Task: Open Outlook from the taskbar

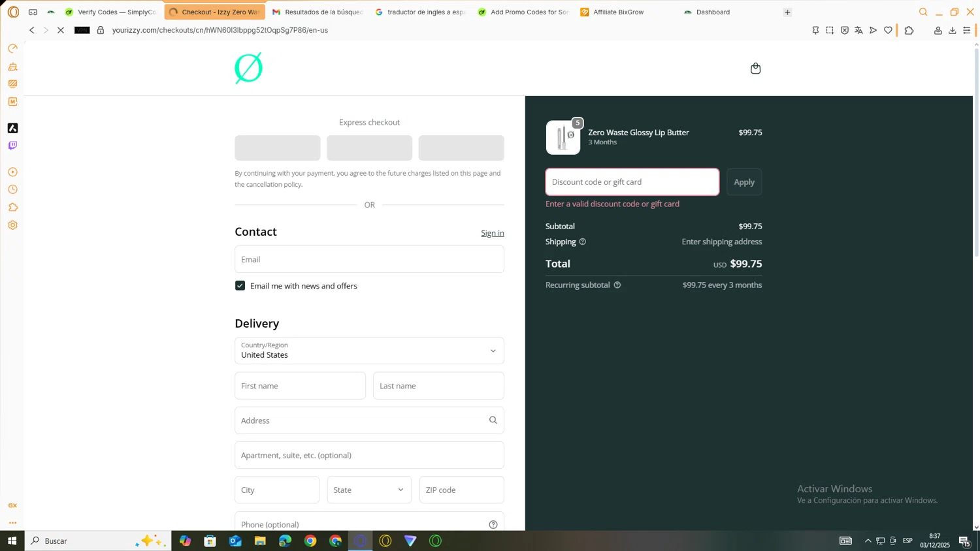Action: (x=235, y=541)
